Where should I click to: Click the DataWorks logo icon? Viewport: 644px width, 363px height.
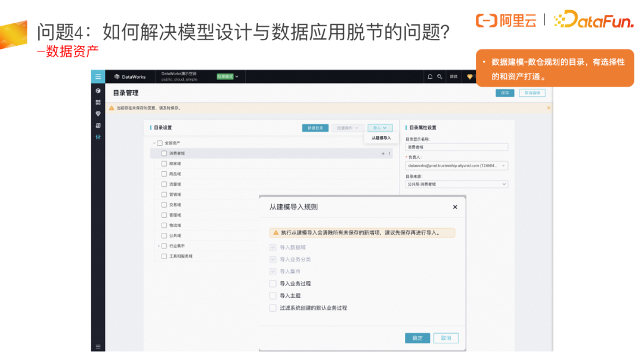coord(117,76)
